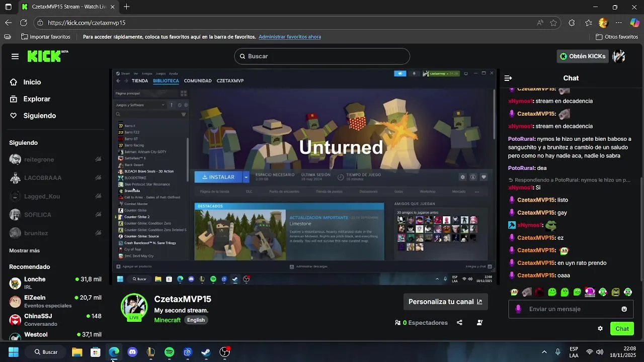The width and height of the screenshot is (644, 362).
Task: Open a new browser tab
Action: pos(126,7)
